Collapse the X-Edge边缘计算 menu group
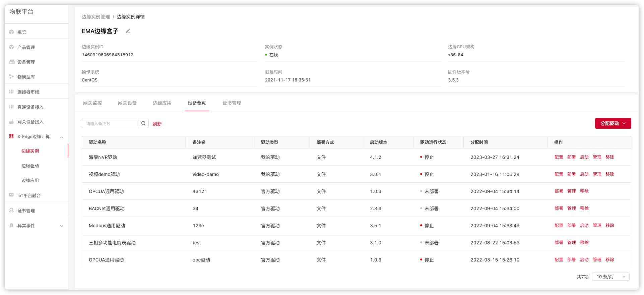 tap(62, 137)
